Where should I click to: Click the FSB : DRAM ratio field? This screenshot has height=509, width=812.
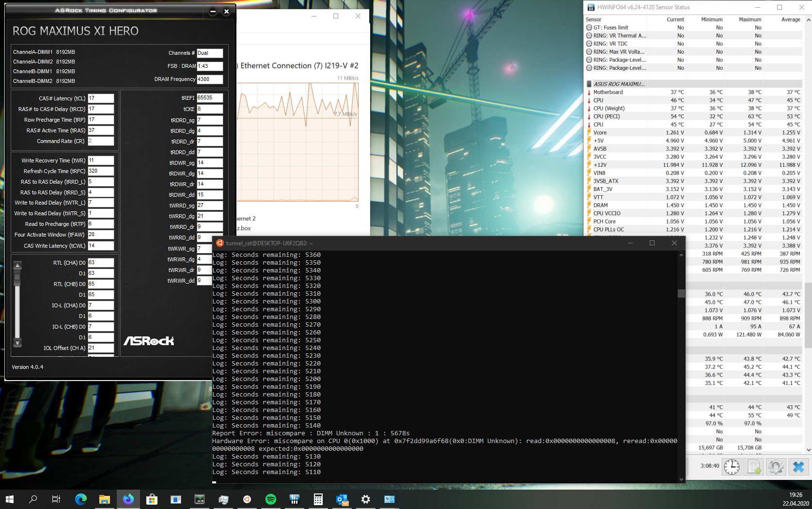(210, 66)
